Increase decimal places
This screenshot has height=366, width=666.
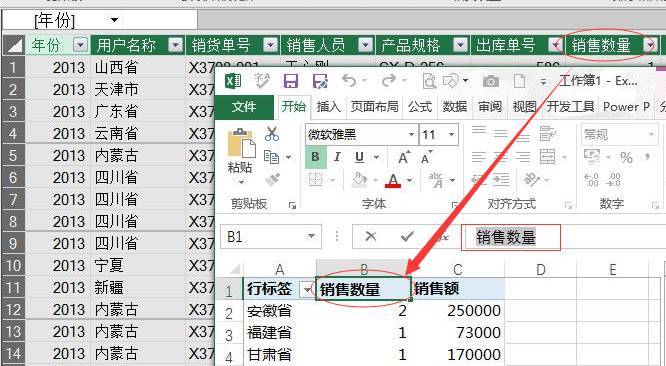coord(592,180)
